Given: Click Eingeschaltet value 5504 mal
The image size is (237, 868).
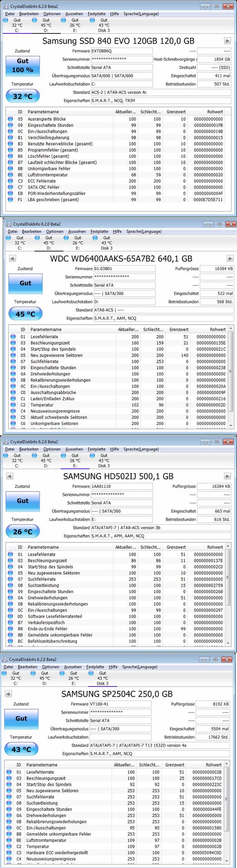Looking at the screenshot, I should 213,729.
